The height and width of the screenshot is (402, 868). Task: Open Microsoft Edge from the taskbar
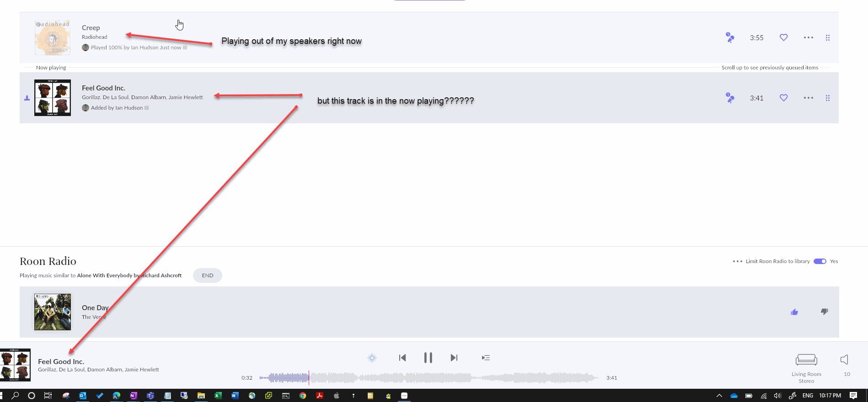(x=117, y=396)
